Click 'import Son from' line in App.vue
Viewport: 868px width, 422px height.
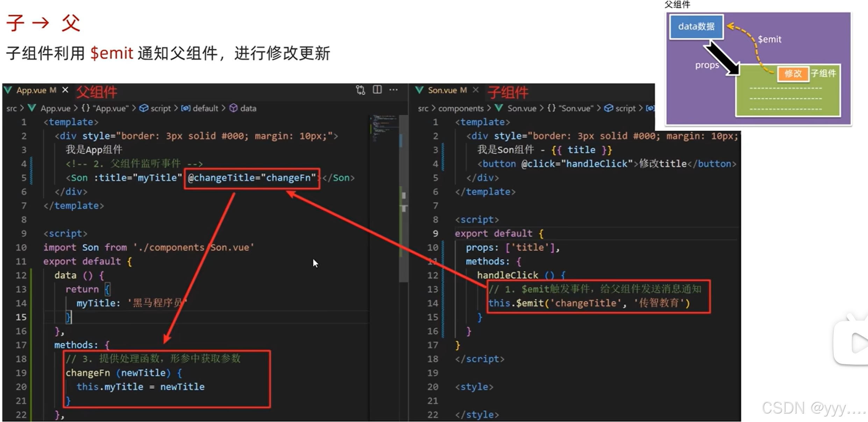pos(149,247)
